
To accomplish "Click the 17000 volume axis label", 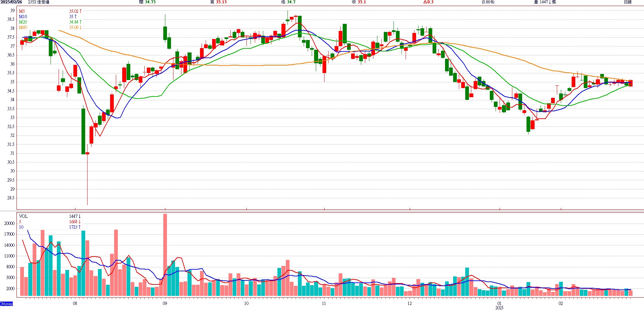I will click(x=9, y=234).
